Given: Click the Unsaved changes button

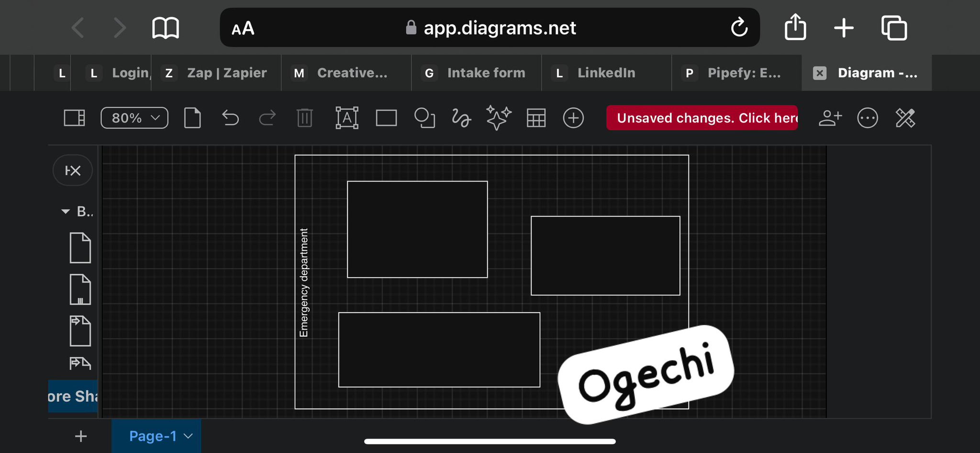Looking at the screenshot, I should point(702,118).
